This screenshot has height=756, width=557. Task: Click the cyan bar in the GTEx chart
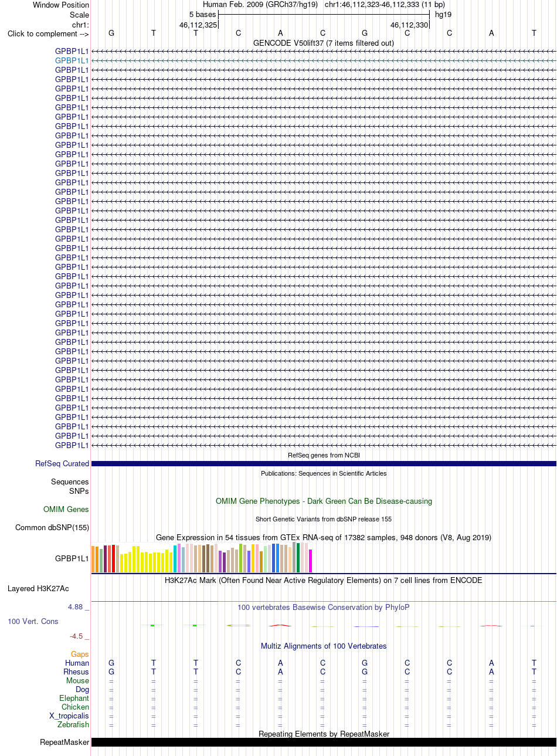[x=175, y=559]
